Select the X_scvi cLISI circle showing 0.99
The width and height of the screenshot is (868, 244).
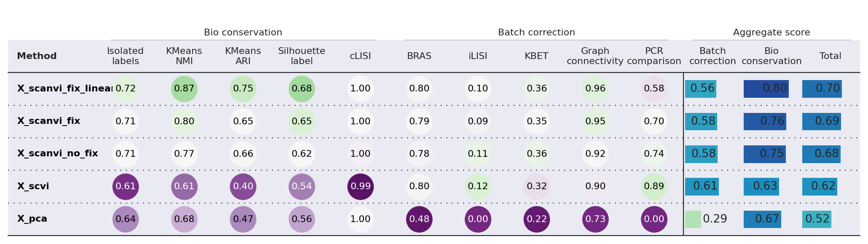coord(361,187)
